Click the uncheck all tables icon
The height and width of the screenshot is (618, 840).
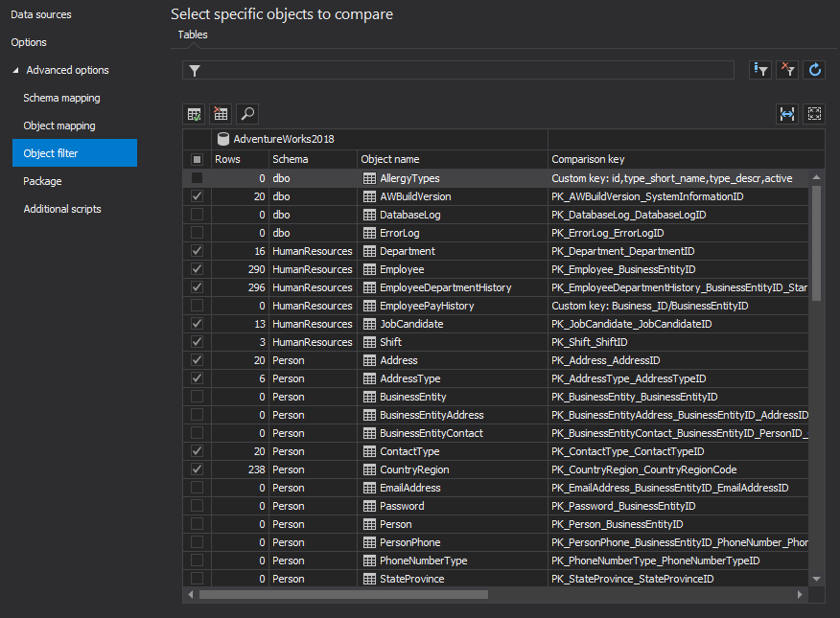coord(222,114)
